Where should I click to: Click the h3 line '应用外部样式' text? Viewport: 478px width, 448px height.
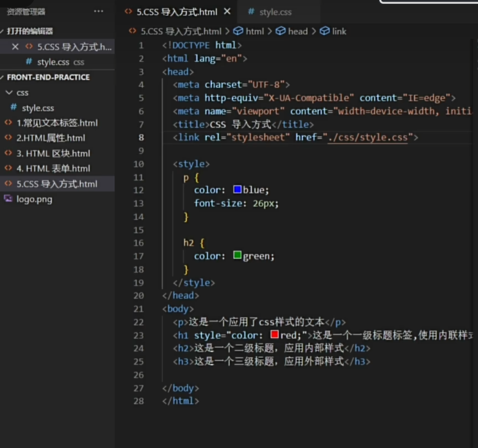(x=314, y=361)
